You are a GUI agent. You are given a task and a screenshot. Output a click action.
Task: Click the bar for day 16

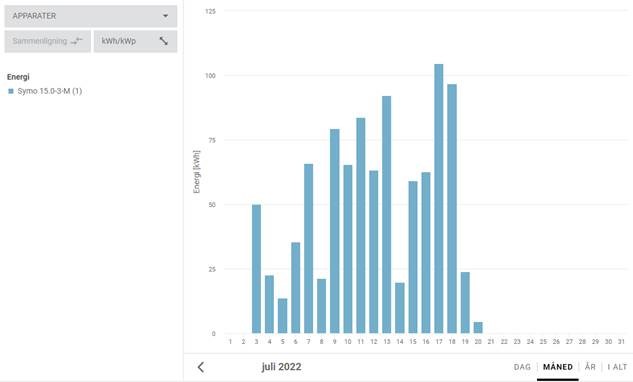point(426,253)
